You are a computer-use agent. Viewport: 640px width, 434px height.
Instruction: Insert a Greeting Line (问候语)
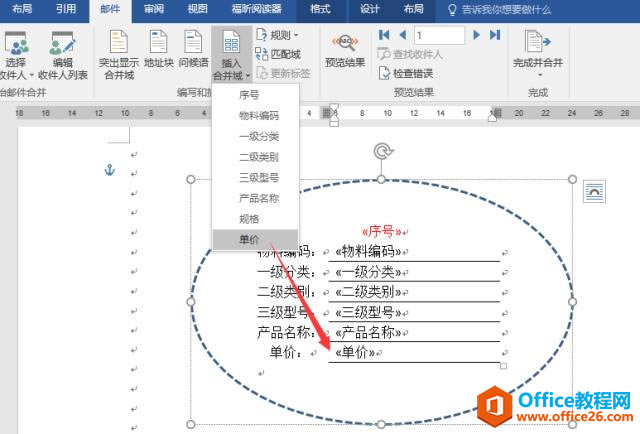tap(193, 49)
